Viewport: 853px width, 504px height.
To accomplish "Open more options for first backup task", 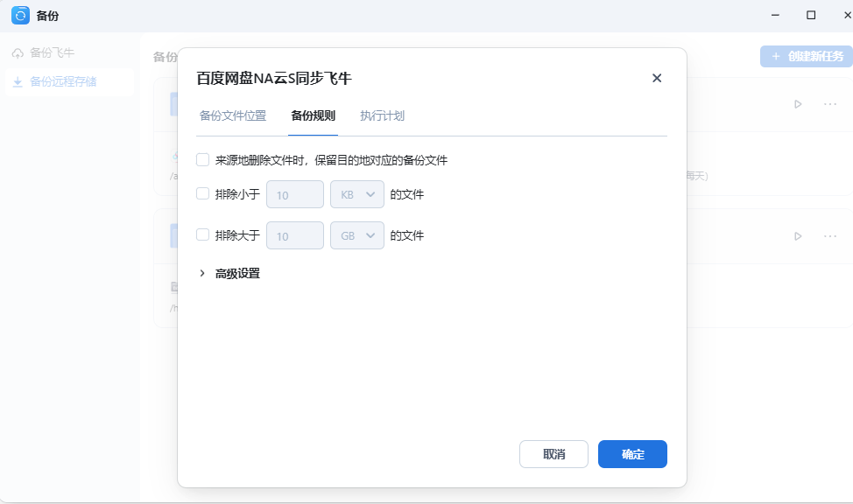I will [x=830, y=104].
